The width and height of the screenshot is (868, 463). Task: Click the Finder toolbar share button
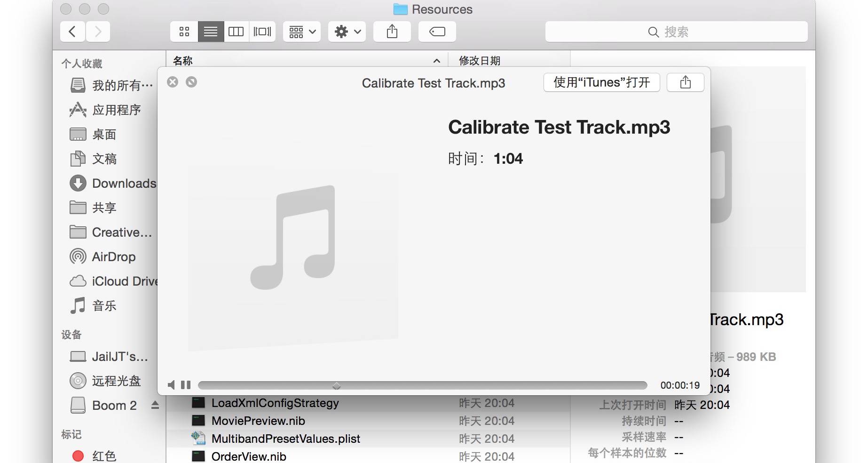pyautogui.click(x=392, y=32)
